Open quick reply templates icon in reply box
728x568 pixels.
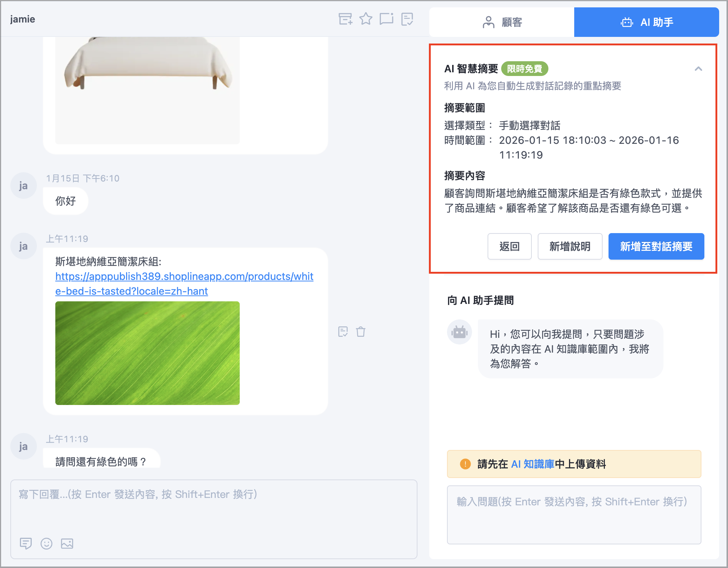tap(25, 543)
